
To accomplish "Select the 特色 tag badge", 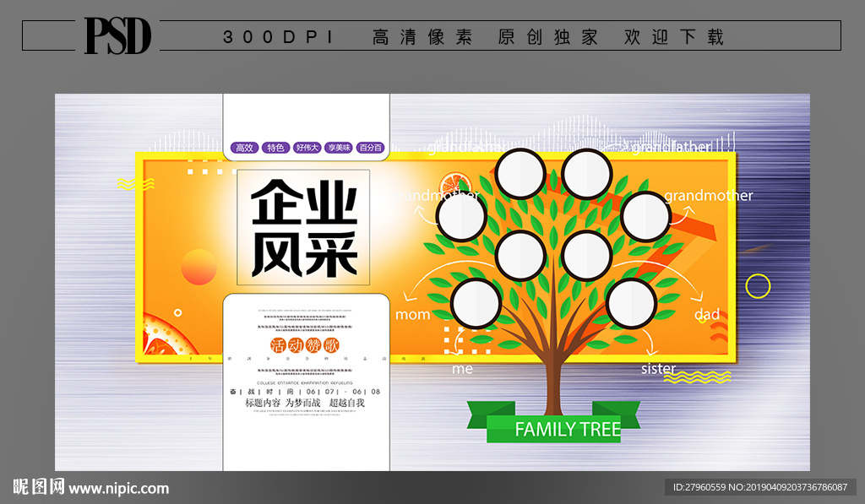I will (x=276, y=146).
